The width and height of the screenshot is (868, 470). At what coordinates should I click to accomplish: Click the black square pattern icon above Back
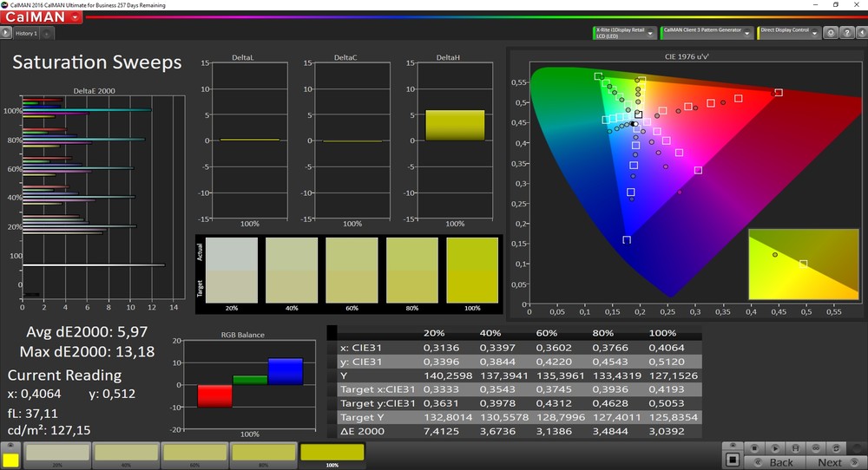click(732, 460)
